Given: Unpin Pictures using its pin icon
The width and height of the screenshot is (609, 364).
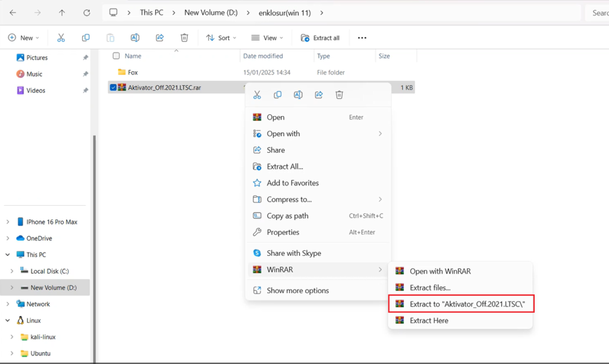Looking at the screenshot, I should pos(86,58).
